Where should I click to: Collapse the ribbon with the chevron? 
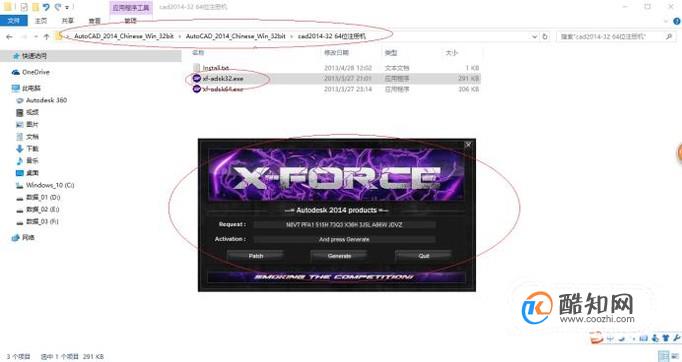tap(666, 21)
